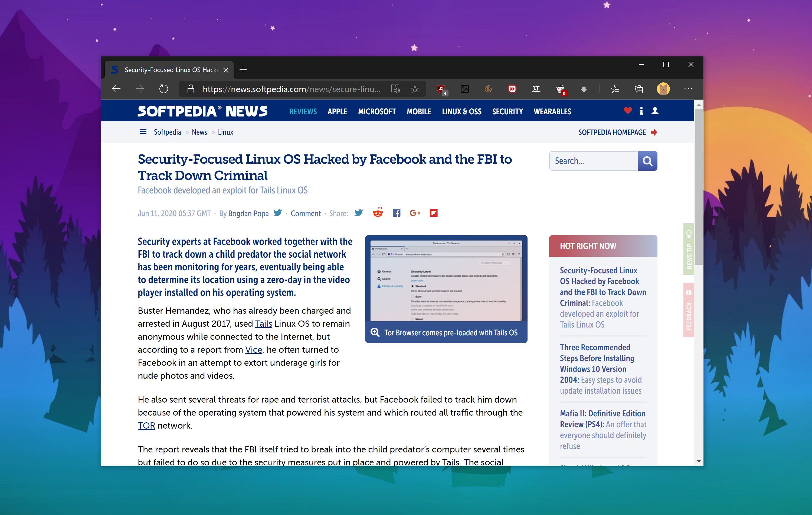812x515 pixels.
Task: Open the Tor Browser preferences thumbnail
Action: click(446, 280)
